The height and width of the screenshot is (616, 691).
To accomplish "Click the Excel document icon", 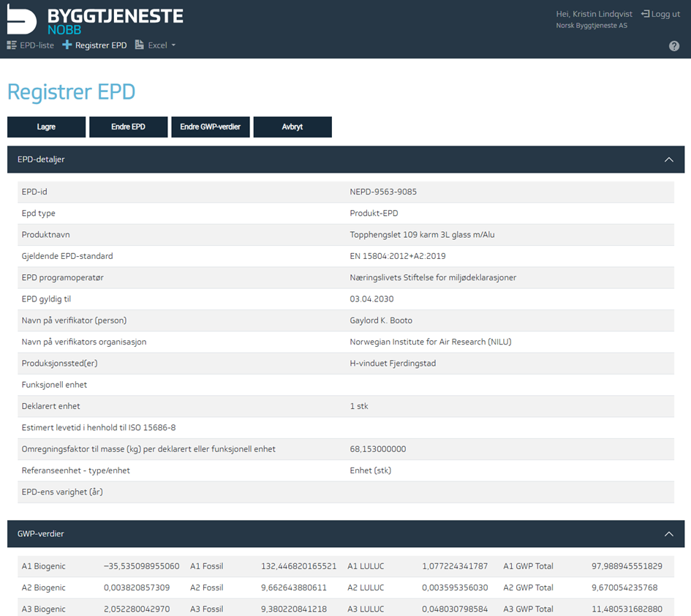I will point(139,45).
